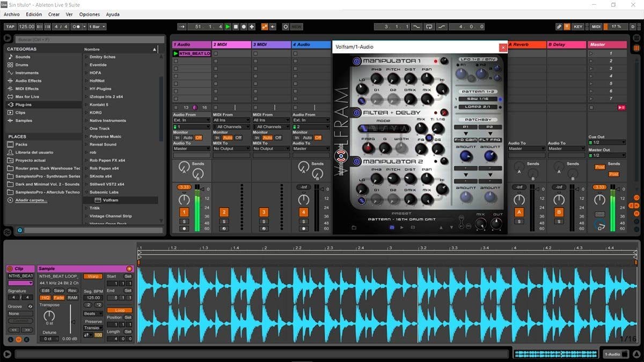Start playback with the transport Play button
Viewport: 644px width, 362px height.
pyautogui.click(x=228, y=26)
